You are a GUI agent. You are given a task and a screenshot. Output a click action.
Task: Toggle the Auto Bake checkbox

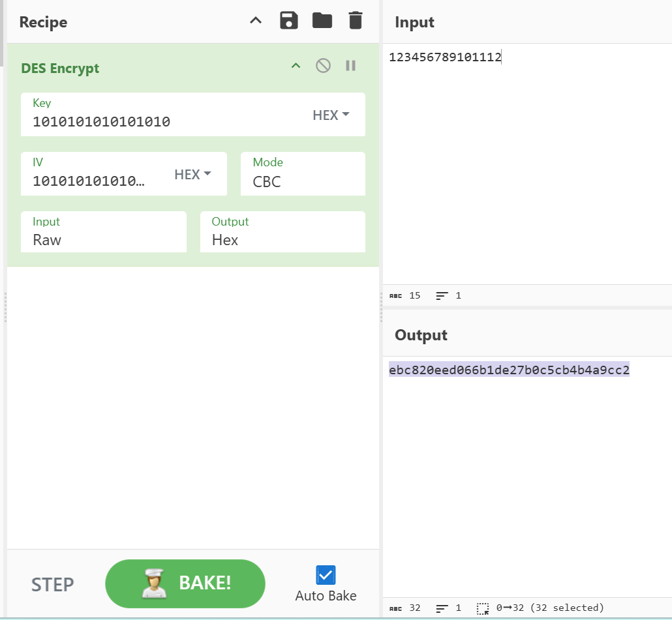[x=326, y=575]
